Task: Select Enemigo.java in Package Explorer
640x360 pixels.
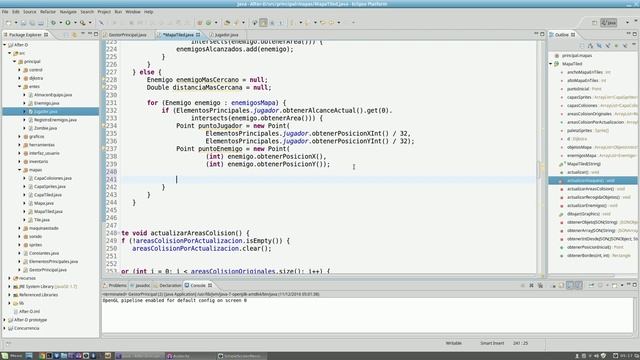Action: click(47, 103)
